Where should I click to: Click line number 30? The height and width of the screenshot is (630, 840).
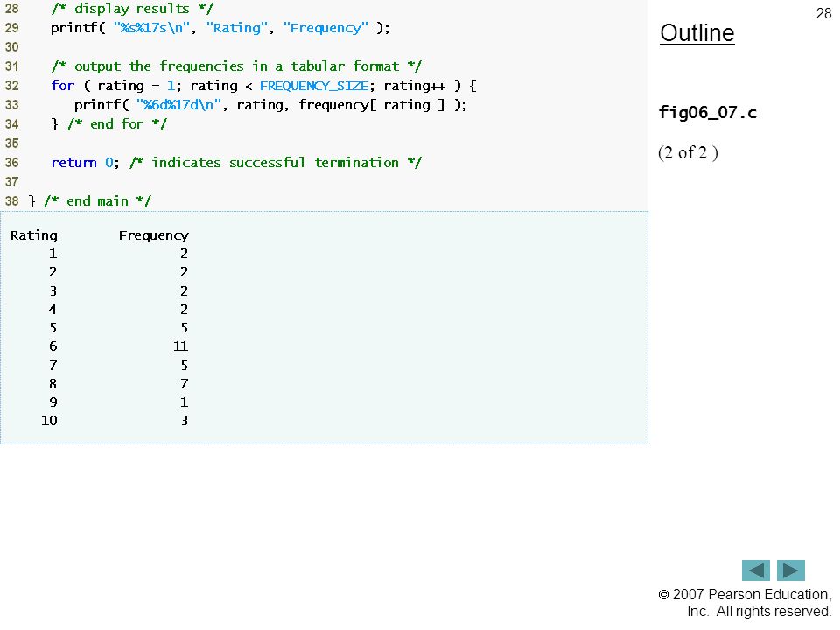[x=11, y=47]
